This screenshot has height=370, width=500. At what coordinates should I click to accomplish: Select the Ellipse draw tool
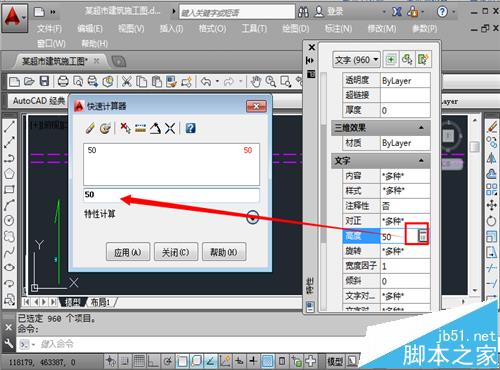pyautogui.click(x=9, y=267)
